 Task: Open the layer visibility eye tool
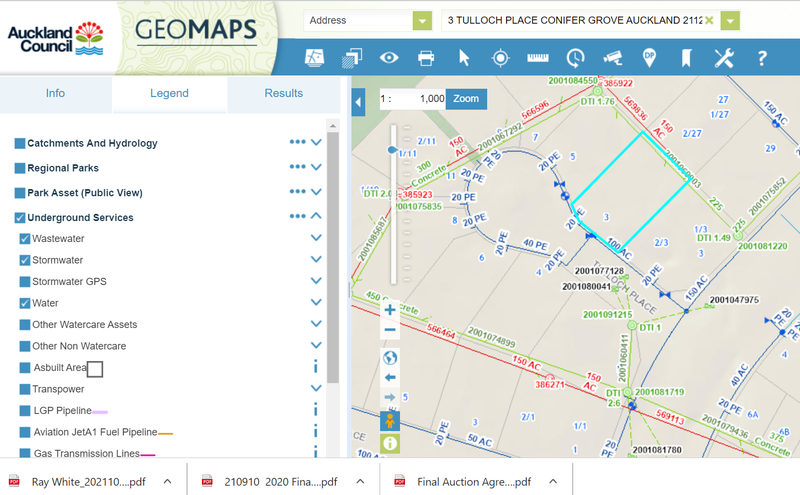[390, 58]
